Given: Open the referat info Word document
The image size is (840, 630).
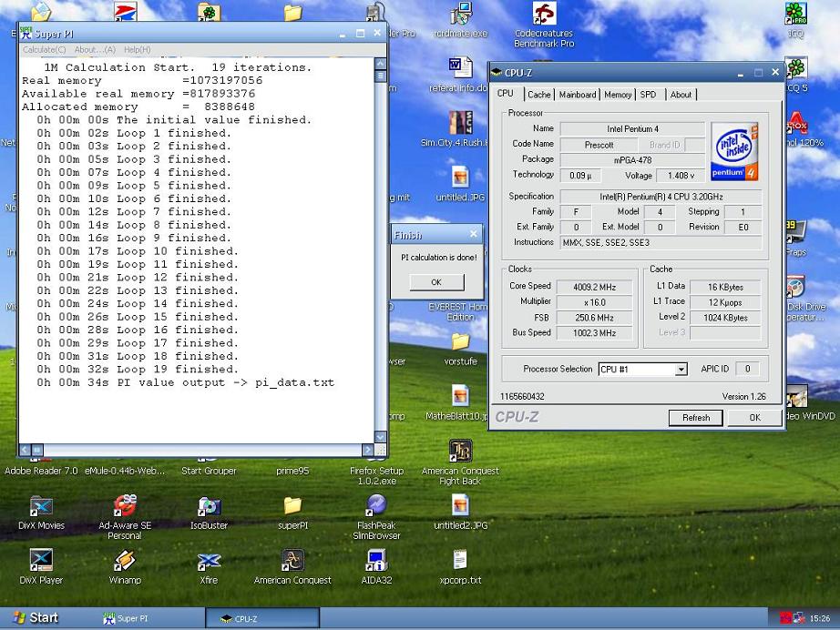Looking at the screenshot, I should coord(460,67).
